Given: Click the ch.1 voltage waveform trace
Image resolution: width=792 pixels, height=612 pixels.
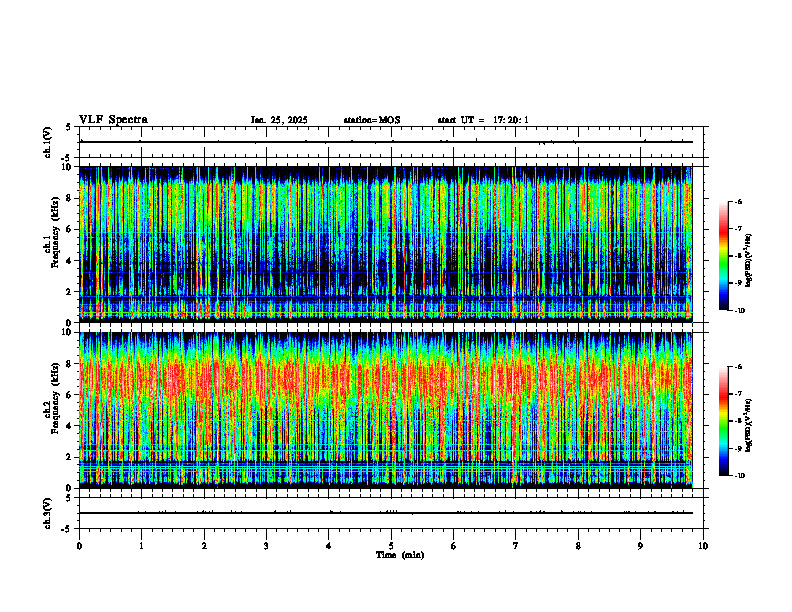Looking at the screenshot, I should pyautogui.click(x=386, y=142).
